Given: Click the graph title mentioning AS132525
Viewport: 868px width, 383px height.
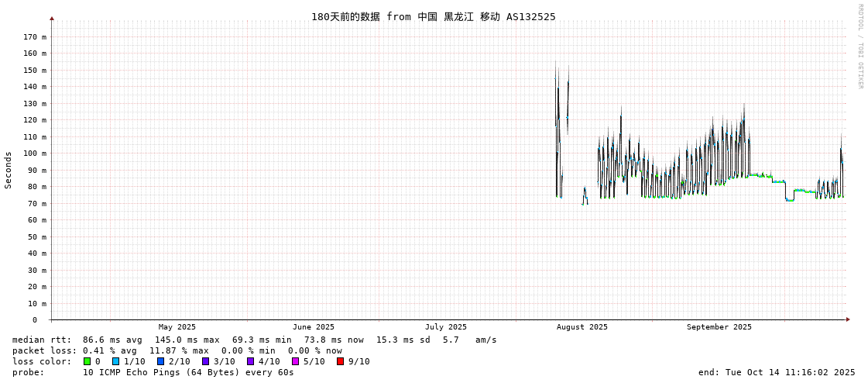Looking at the screenshot, I should click(x=433, y=17).
